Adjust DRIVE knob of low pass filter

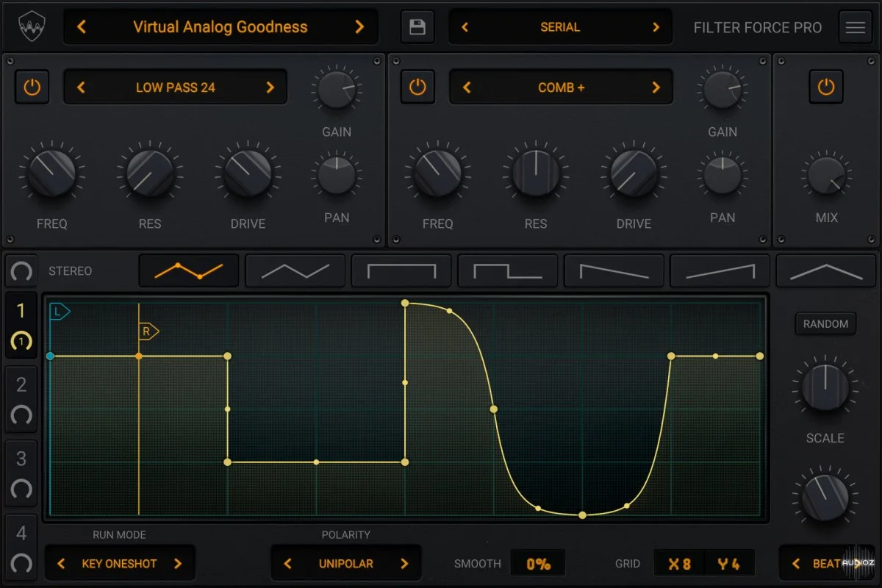[x=248, y=173]
